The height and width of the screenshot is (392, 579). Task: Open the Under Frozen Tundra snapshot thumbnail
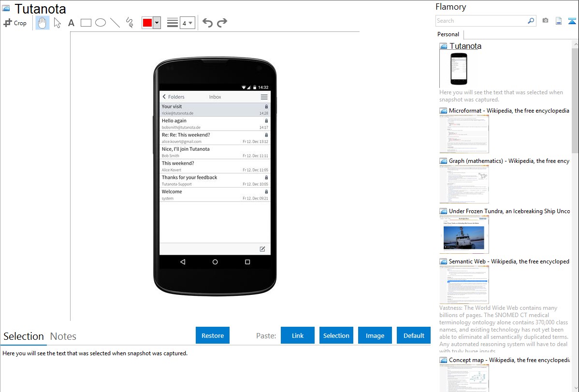(464, 234)
